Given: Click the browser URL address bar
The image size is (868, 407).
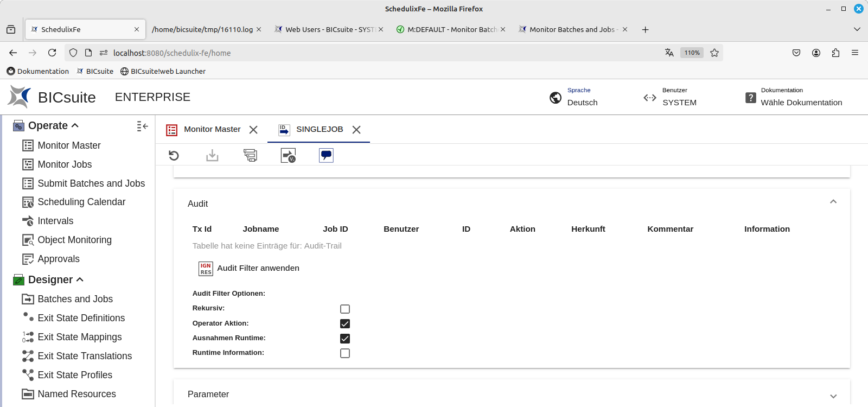Looking at the screenshot, I should coord(380,53).
